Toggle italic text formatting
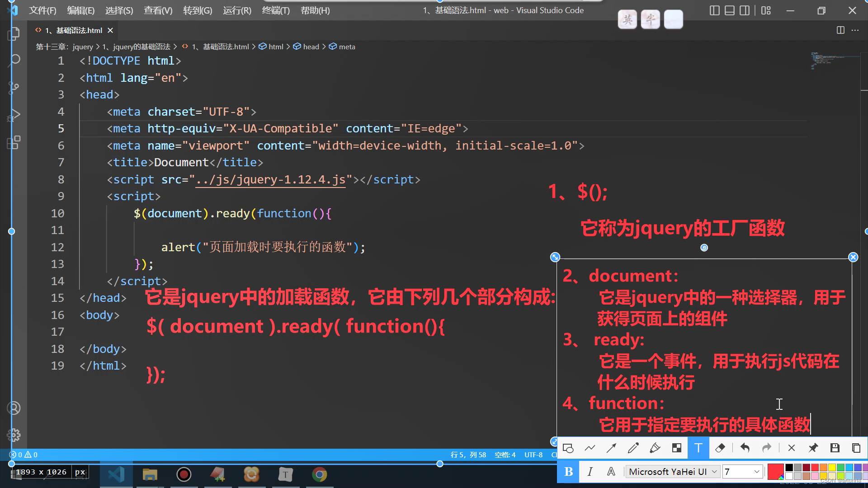 (590, 472)
